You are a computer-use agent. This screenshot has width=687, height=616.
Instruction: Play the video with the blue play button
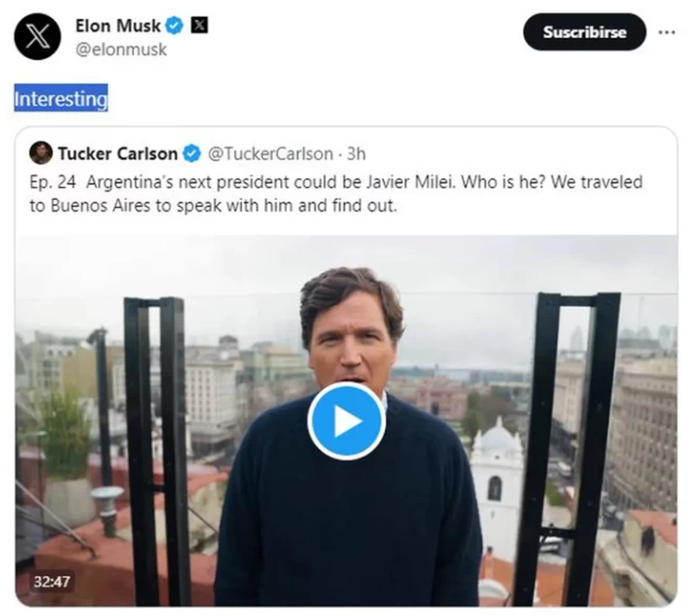point(346,421)
